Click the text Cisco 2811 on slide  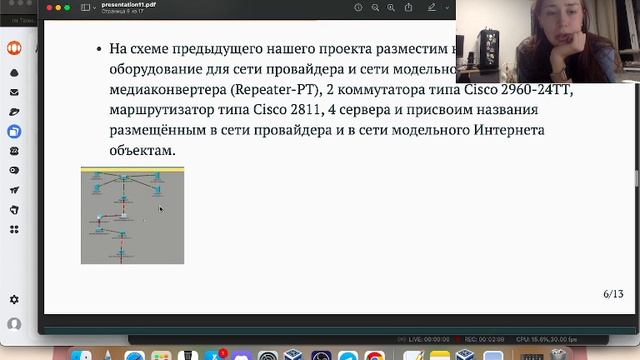(x=287, y=109)
